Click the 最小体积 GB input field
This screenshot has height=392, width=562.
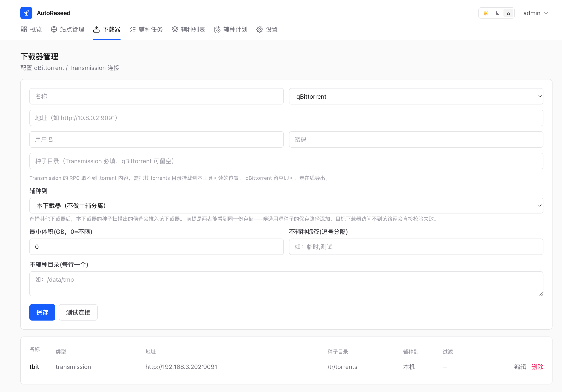(x=156, y=247)
